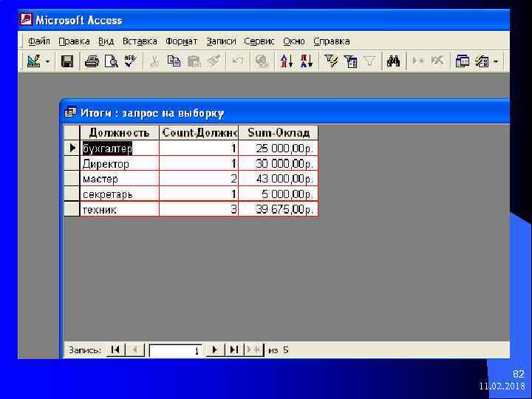Open the Формат menu
The image size is (532, 399).
point(181,41)
